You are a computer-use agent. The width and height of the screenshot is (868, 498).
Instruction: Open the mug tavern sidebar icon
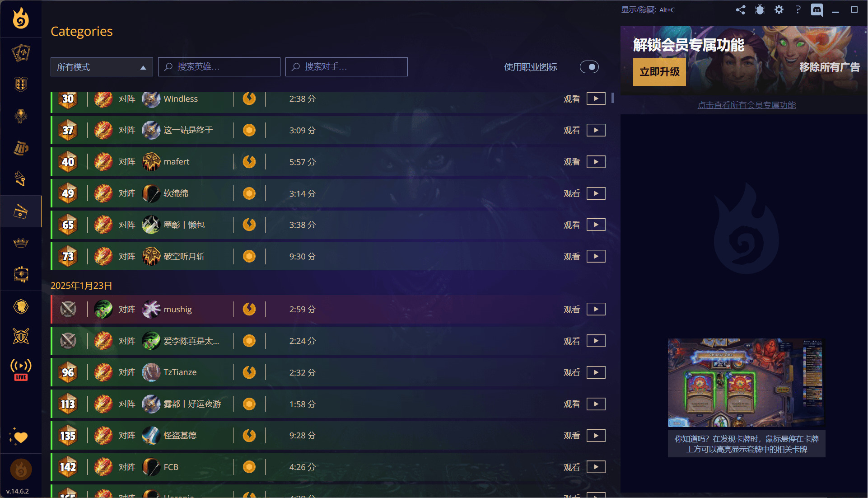(x=21, y=148)
